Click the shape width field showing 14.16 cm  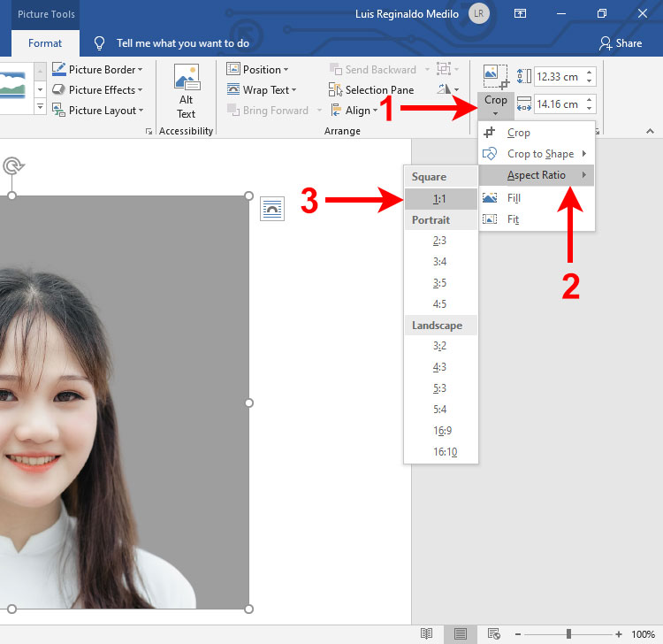(565, 104)
